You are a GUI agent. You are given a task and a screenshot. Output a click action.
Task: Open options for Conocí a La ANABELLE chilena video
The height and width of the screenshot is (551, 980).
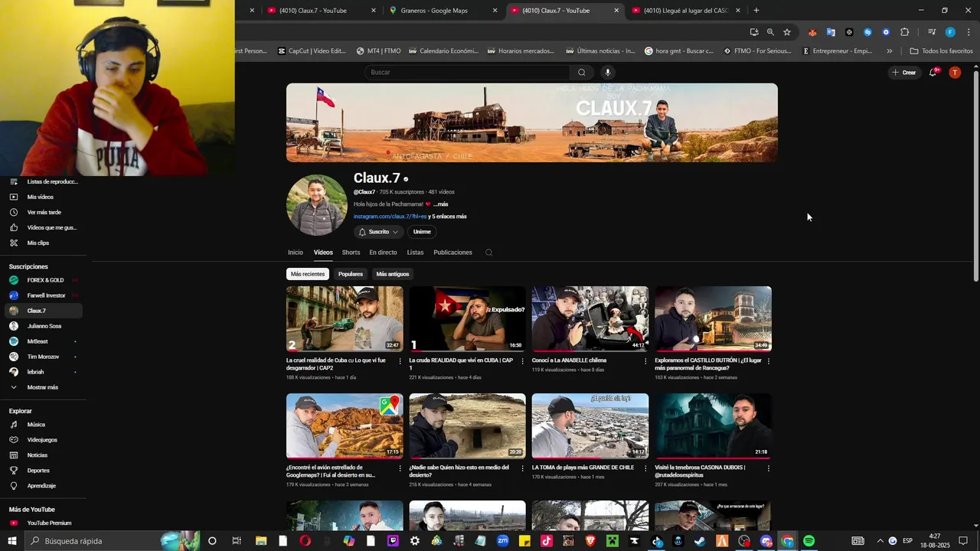[x=645, y=360]
